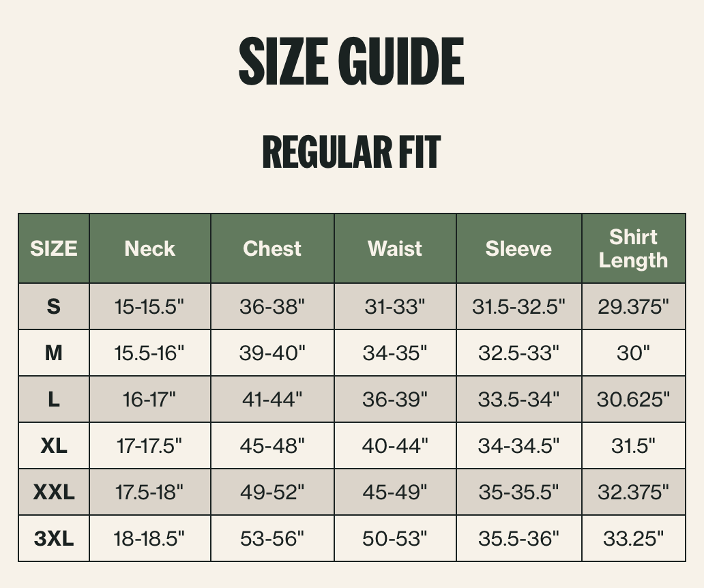
Task: Select the SIZE column header
Action: (54, 249)
